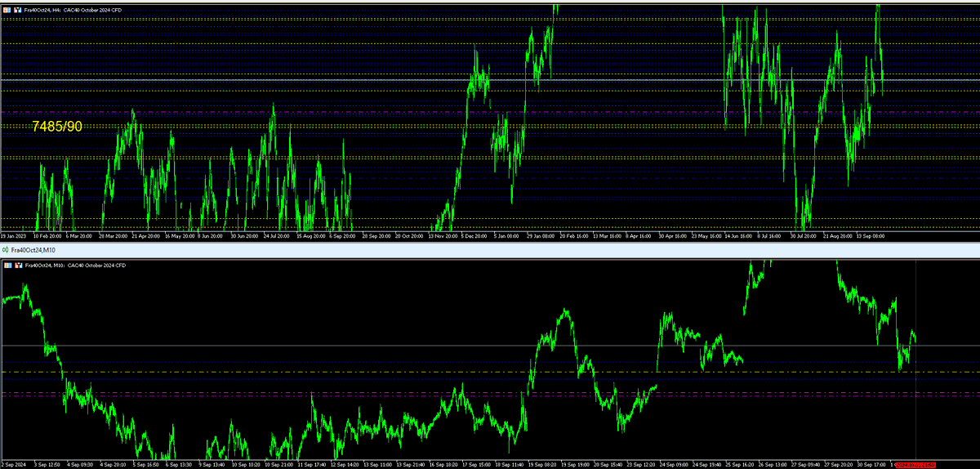Click the '19 Jan 2023' date on H4 time axis
Viewport: 980px width, 469px height.
point(14,236)
